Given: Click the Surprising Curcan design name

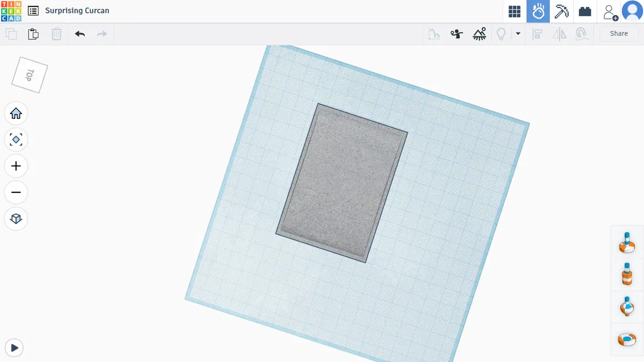Looking at the screenshot, I should tap(77, 10).
